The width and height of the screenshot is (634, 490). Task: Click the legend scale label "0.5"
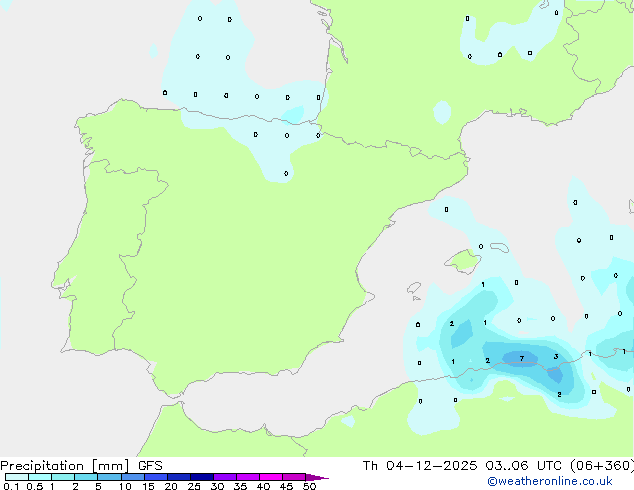[35, 486]
